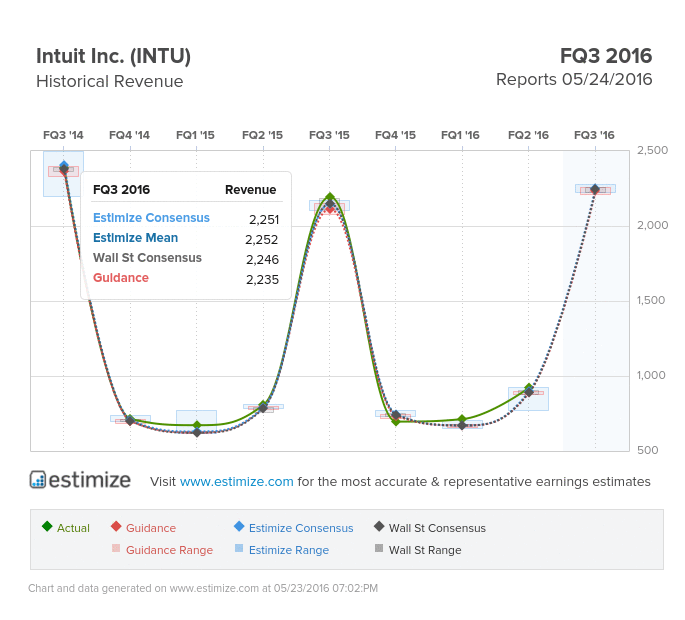
Task: Click the FQ3 '14 Estimize range box
Action: pyautogui.click(x=63, y=174)
